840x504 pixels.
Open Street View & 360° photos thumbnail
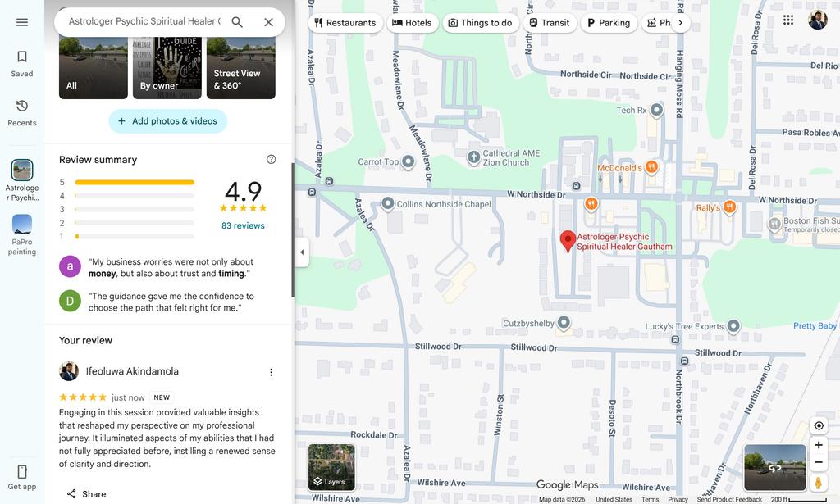(x=241, y=68)
